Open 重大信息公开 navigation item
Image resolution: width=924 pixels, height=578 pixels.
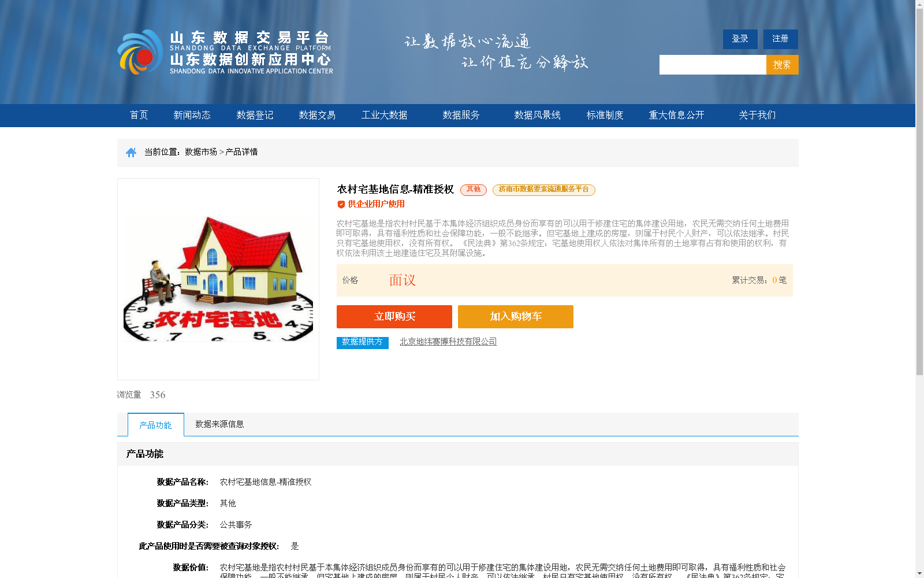[676, 115]
